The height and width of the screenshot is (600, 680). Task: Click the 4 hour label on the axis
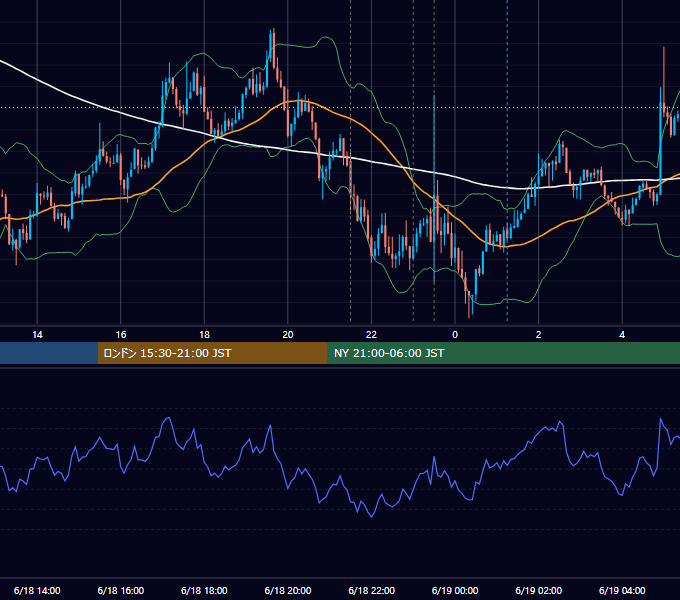(x=622, y=335)
